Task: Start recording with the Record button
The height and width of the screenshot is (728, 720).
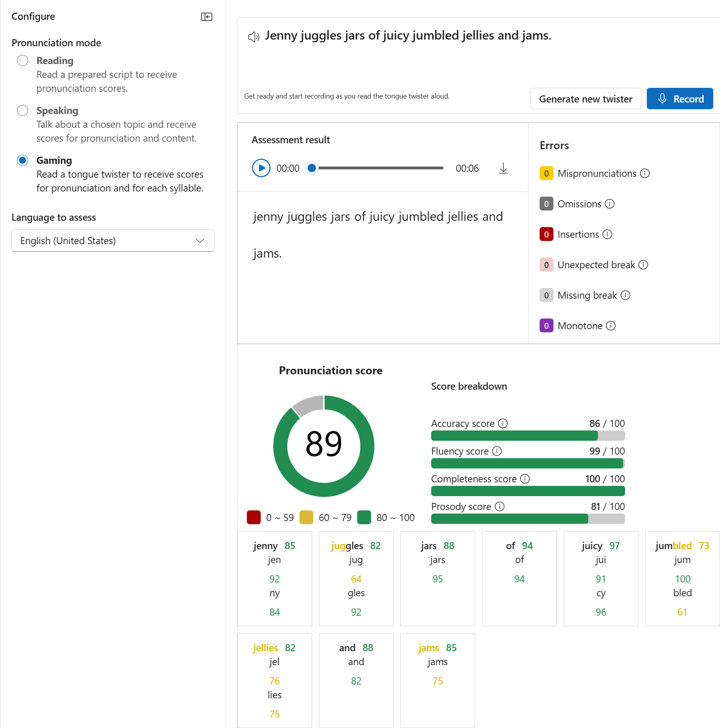Action: point(680,99)
